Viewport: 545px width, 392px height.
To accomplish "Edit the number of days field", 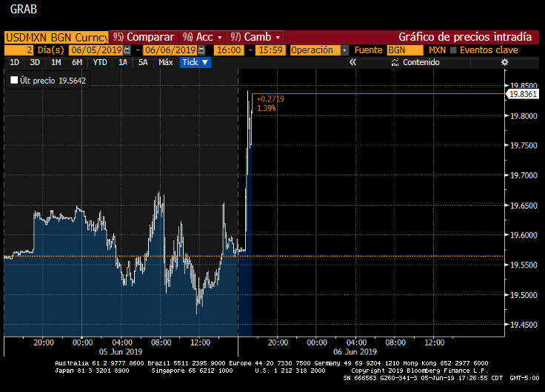I will (x=19, y=50).
